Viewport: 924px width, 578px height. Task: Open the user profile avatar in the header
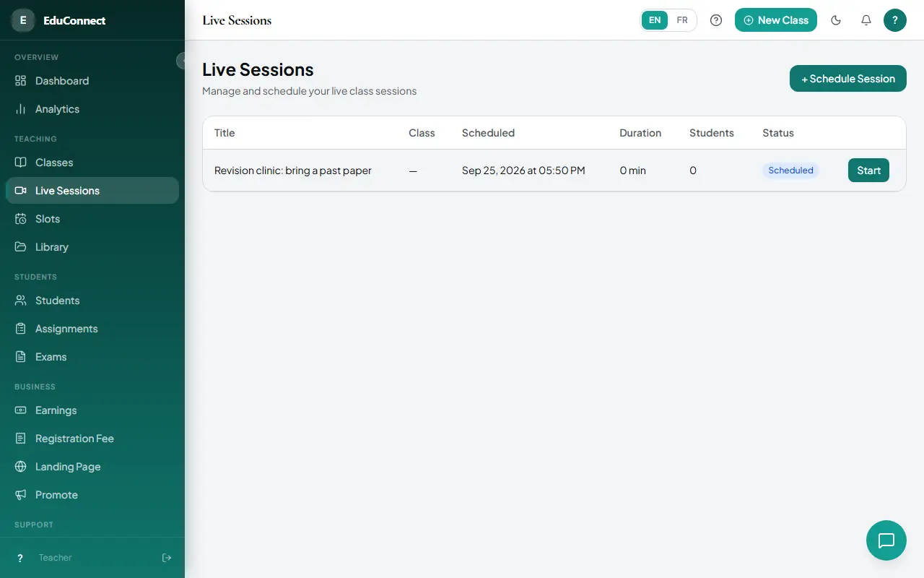pyautogui.click(x=895, y=20)
